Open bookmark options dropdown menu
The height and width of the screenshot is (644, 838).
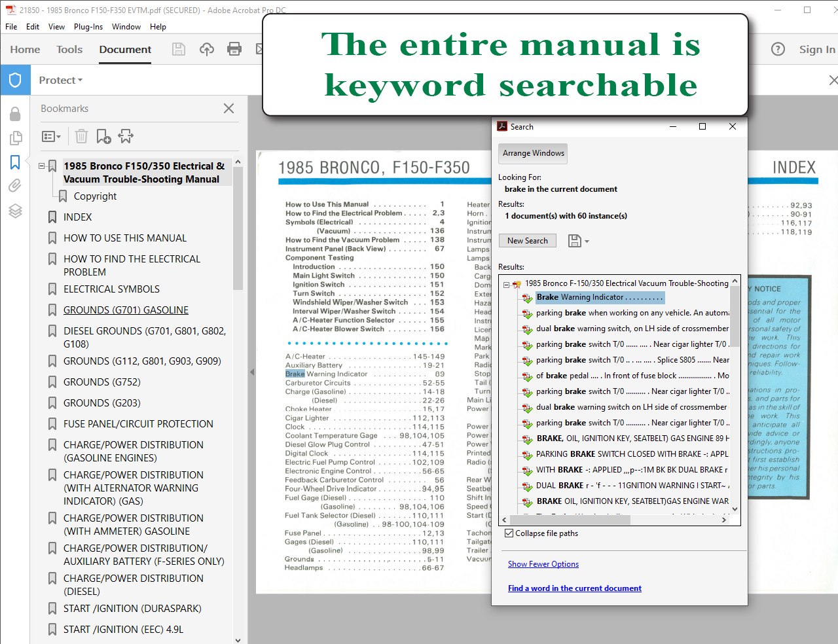click(x=51, y=136)
